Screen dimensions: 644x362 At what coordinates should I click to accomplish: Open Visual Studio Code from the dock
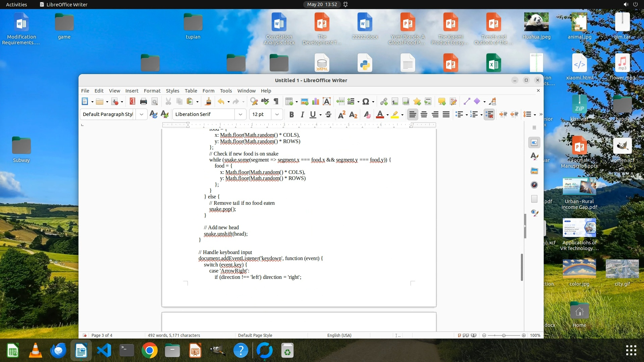[x=104, y=351]
